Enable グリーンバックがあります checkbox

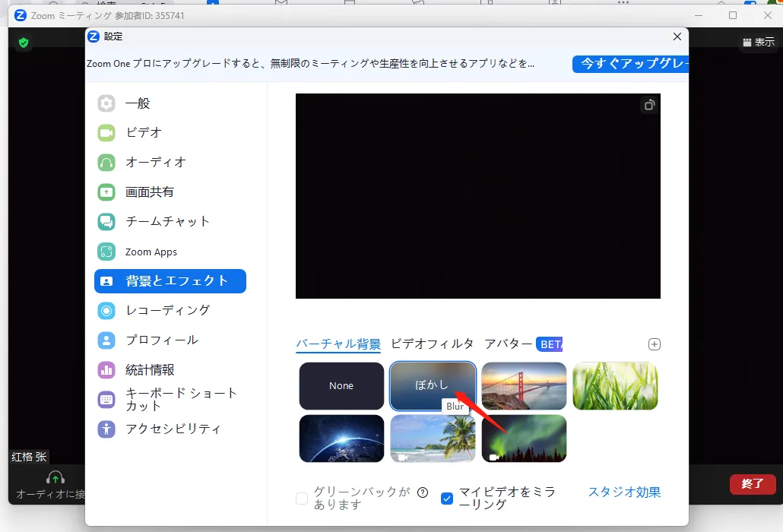[302, 498]
